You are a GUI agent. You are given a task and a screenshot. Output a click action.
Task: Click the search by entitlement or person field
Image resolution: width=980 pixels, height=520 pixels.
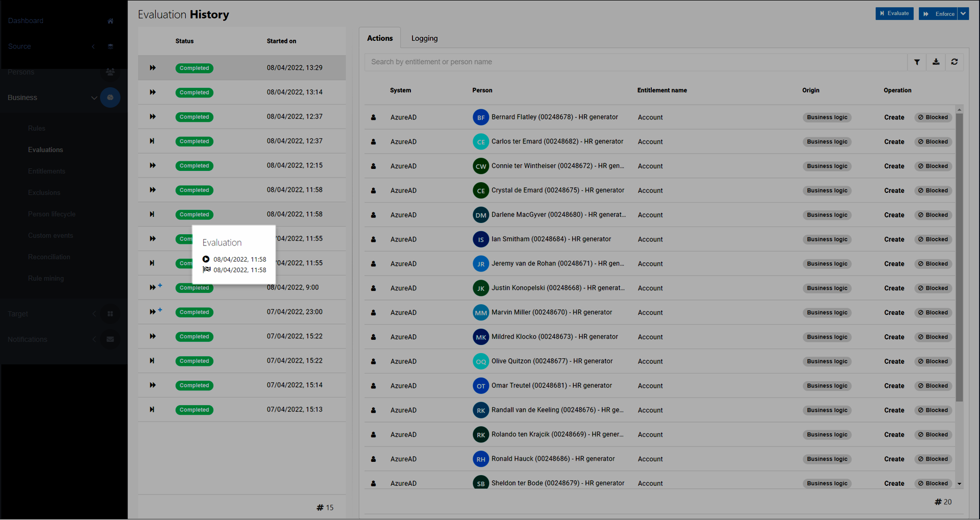click(x=561, y=62)
